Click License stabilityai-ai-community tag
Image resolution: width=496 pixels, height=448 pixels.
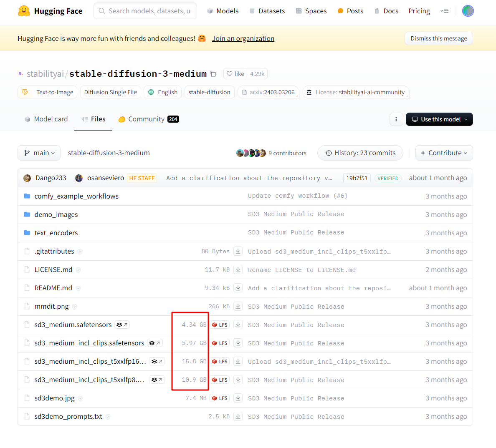coord(356,92)
